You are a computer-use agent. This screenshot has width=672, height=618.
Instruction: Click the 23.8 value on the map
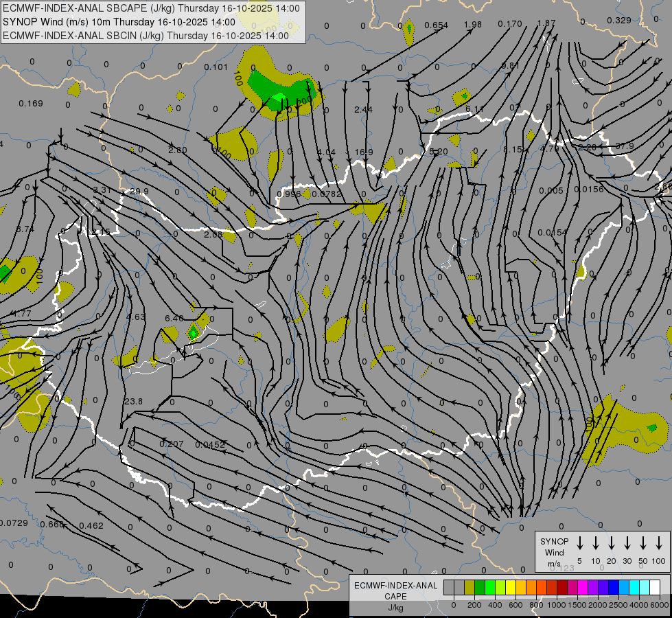[133, 402]
